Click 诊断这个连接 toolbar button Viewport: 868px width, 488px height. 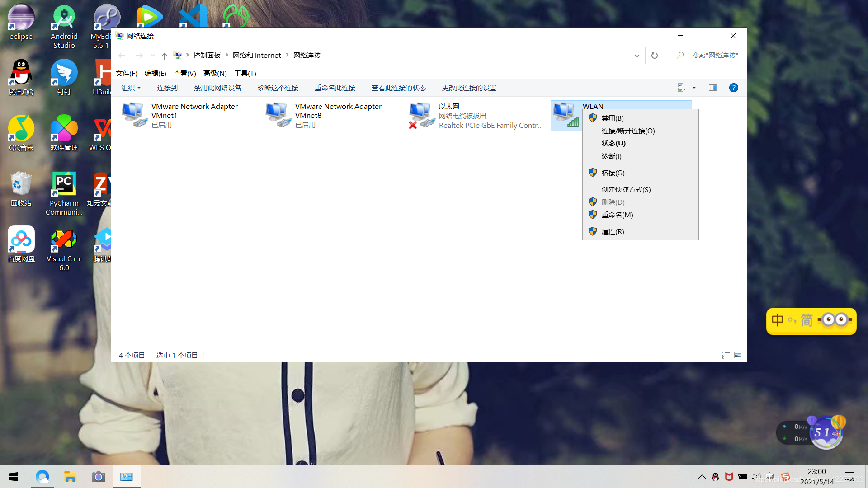tap(278, 88)
